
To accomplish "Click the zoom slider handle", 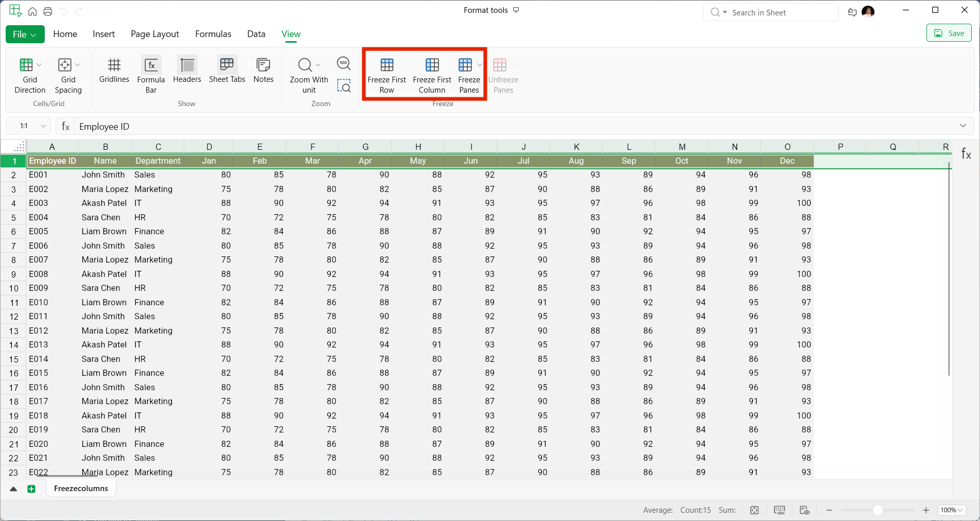I will [878, 510].
